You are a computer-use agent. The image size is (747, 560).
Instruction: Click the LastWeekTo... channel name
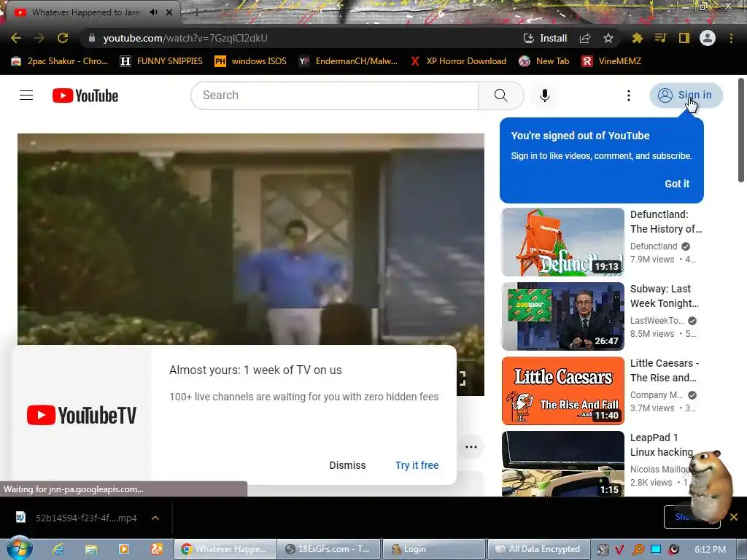click(x=657, y=321)
